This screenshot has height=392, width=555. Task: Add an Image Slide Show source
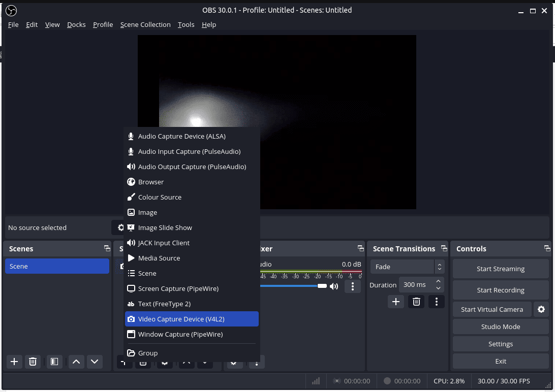[x=192, y=227]
